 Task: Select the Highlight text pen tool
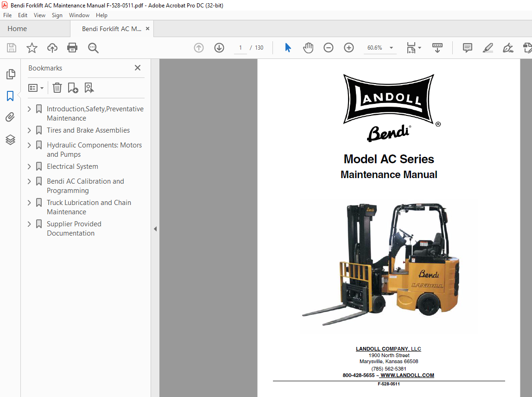pos(488,48)
